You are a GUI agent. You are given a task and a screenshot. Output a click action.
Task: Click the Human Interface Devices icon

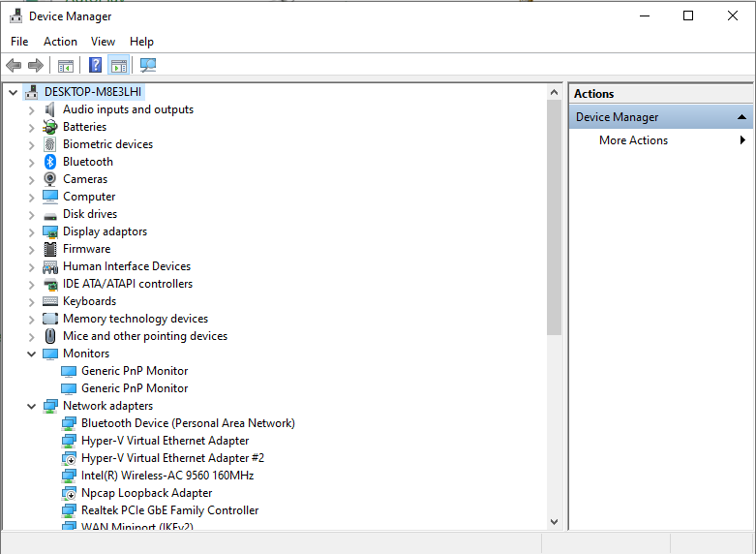coord(50,266)
